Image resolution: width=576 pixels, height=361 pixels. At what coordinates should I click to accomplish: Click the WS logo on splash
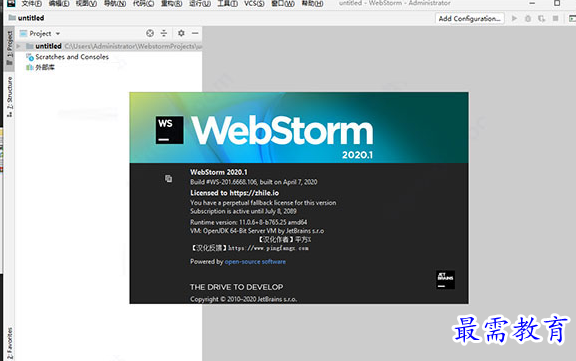[x=169, y=130]
